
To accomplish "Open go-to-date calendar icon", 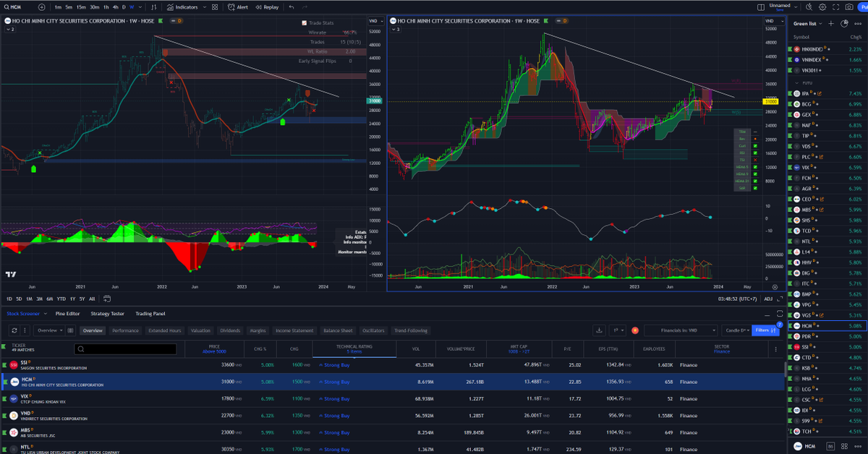I will pos(107,299).
